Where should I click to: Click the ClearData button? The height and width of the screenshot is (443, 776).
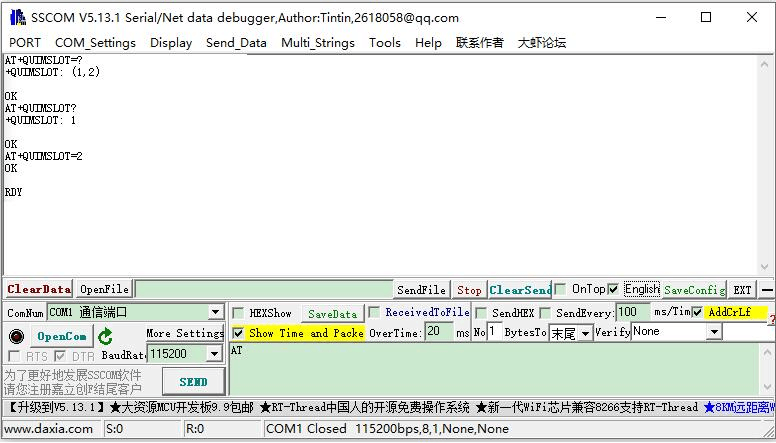[38, 289]
